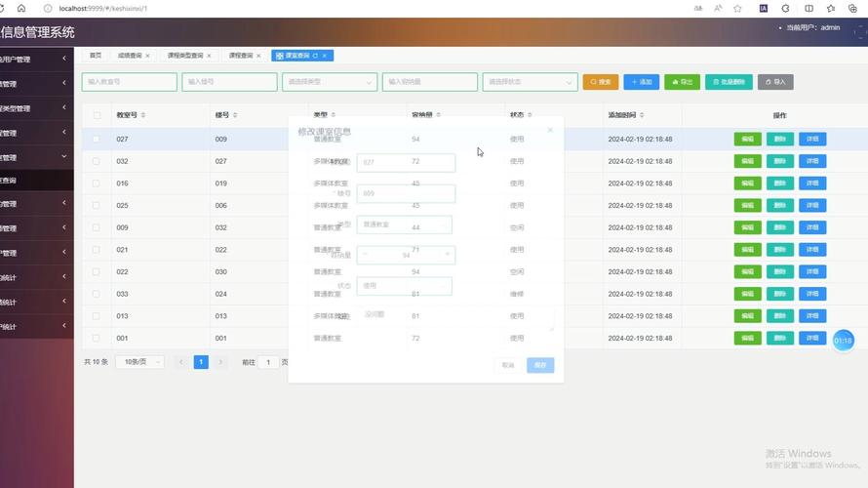Open the 10条/页 page size dropdown
The height and width of the screenshot is (488, 868).
click(139, 362)
